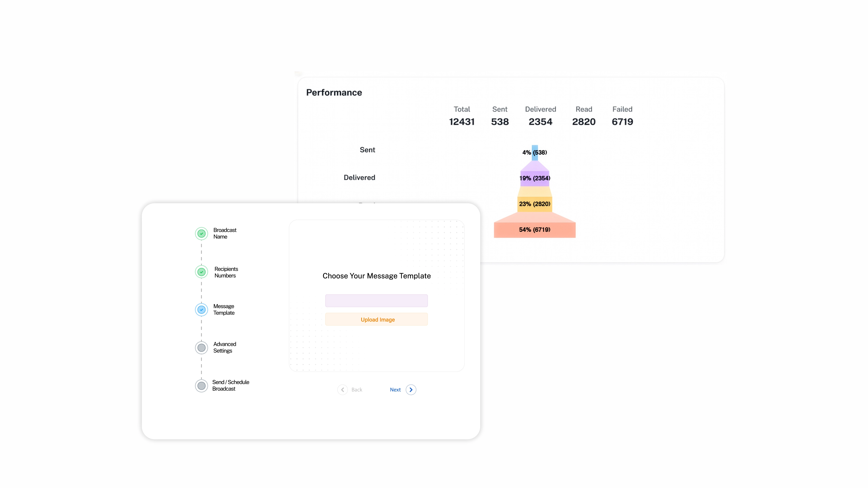Click the Failed column header
The height and width of the screenshot is (488, 868).
pos(622,109)
